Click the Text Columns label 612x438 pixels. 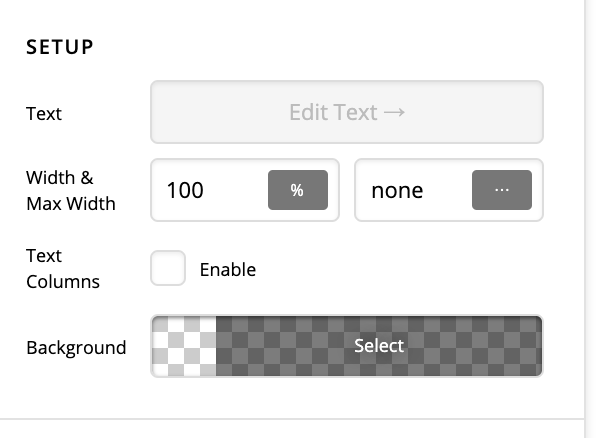(x=63, y=269)
